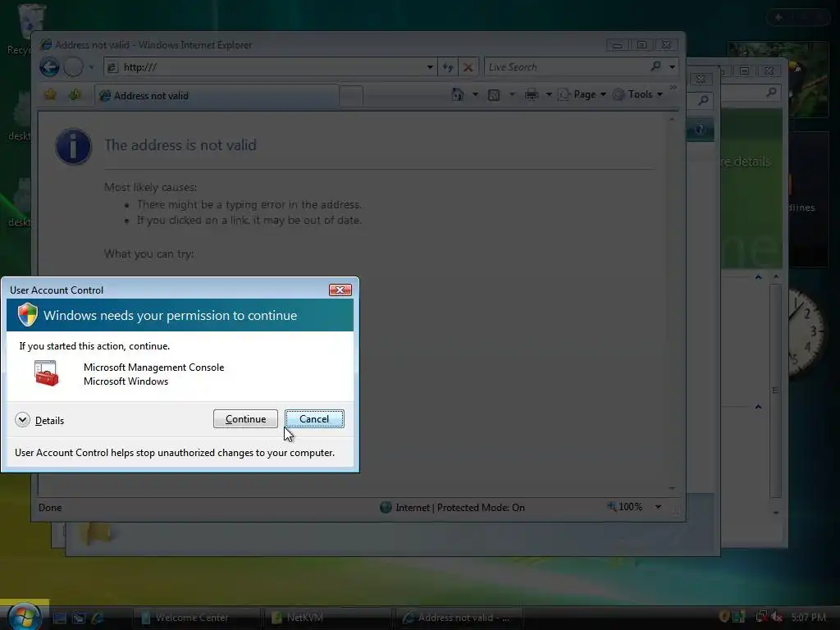Click the security alert shield in system tray
This screenshot has width=840, height=630.
(x=724, y=617)
